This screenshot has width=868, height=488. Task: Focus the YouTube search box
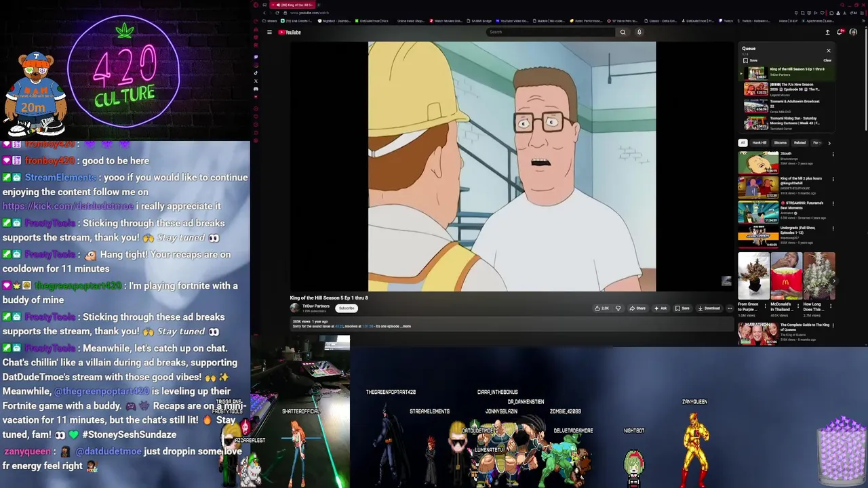(551, 32)
